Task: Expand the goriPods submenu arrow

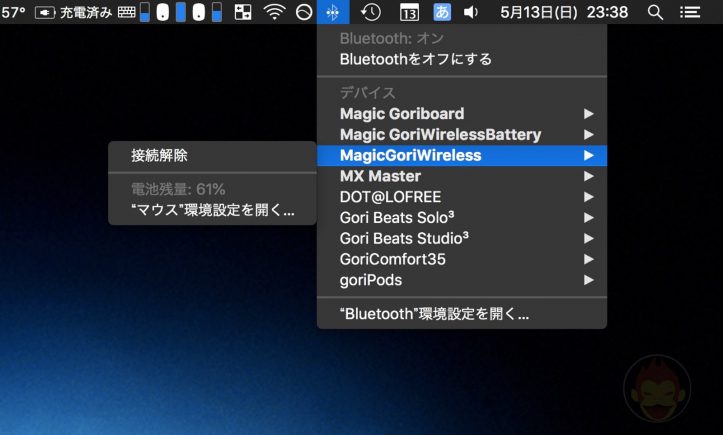Action: 589,280
